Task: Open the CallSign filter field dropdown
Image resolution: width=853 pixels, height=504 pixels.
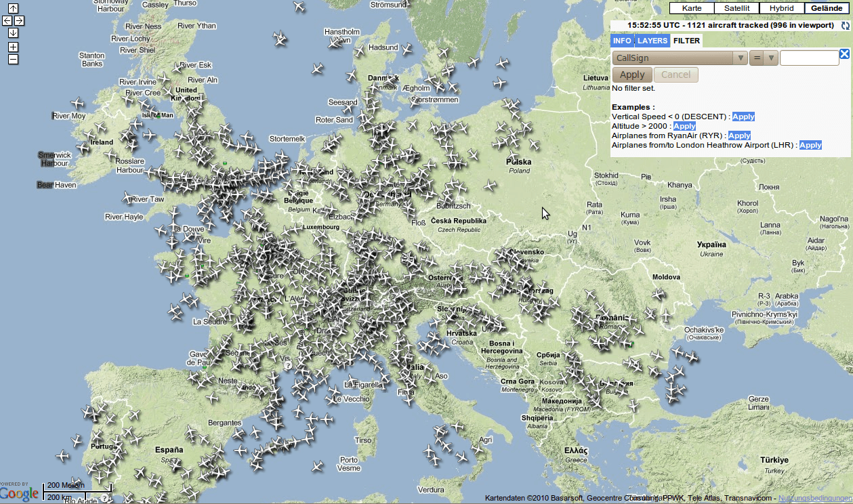Action: tap(680, 58)
